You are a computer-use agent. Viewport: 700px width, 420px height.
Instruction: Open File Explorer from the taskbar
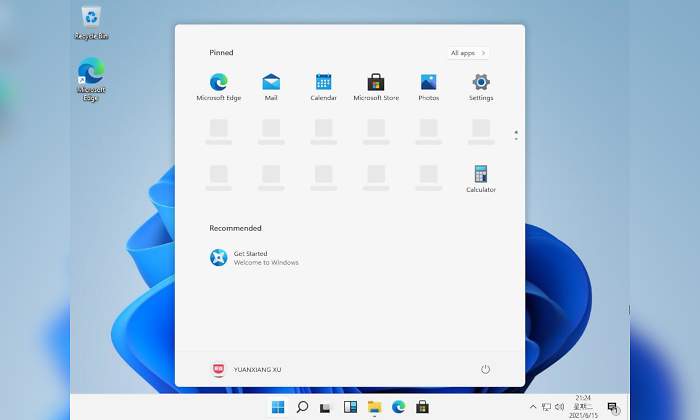pyautogui.click(x=374, y=407)
